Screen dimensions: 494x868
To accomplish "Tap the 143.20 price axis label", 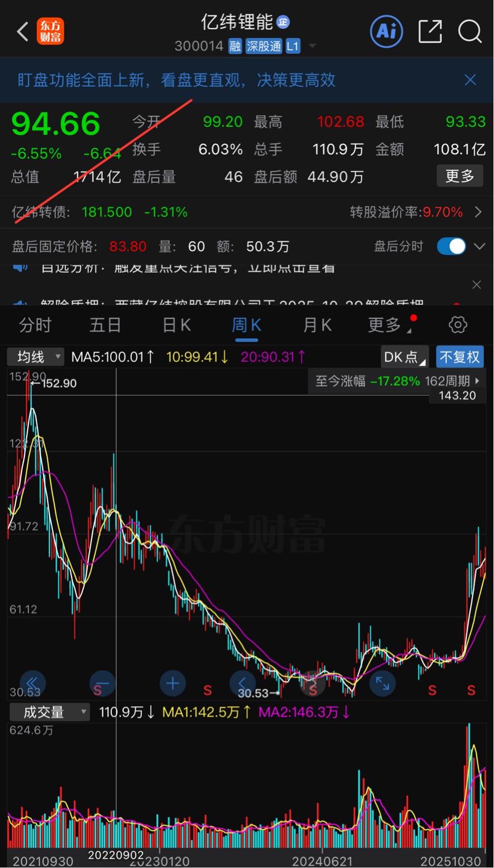I will click(457, 395).
